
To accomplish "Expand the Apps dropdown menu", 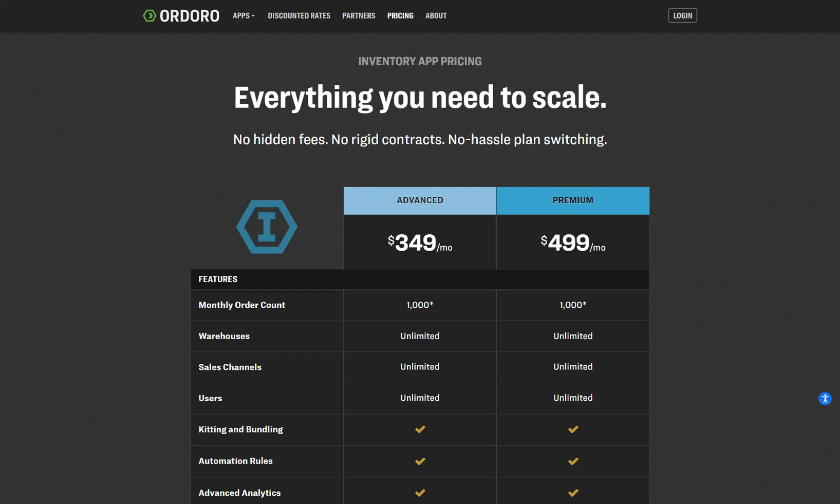I will tap(244, 16).
